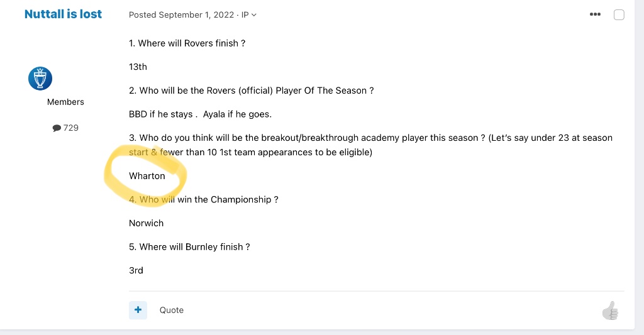Open the post options three-dot menu
644x335 pixels.
point(595,14)
